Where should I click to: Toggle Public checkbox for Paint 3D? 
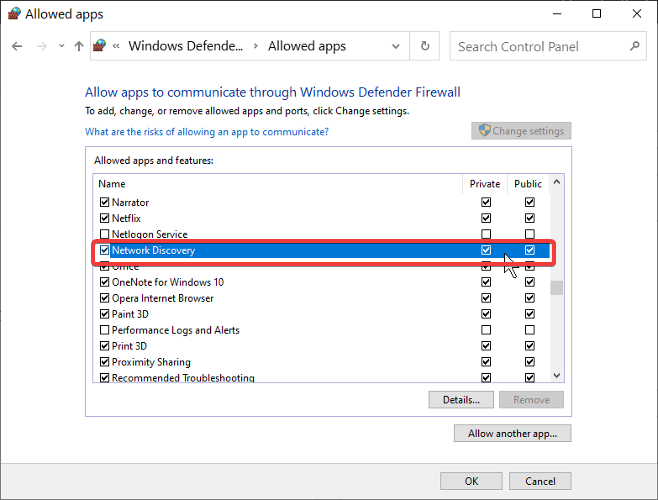(530, 314)
